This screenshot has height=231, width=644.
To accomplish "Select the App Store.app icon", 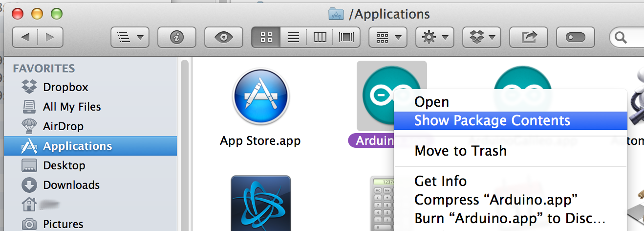I will click(261, 96).
